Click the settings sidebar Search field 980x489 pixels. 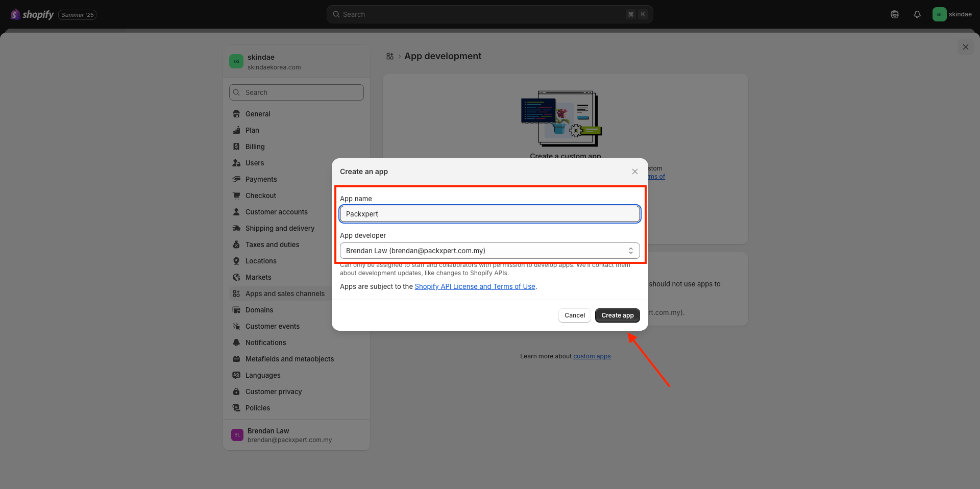(x=297, y=92)
